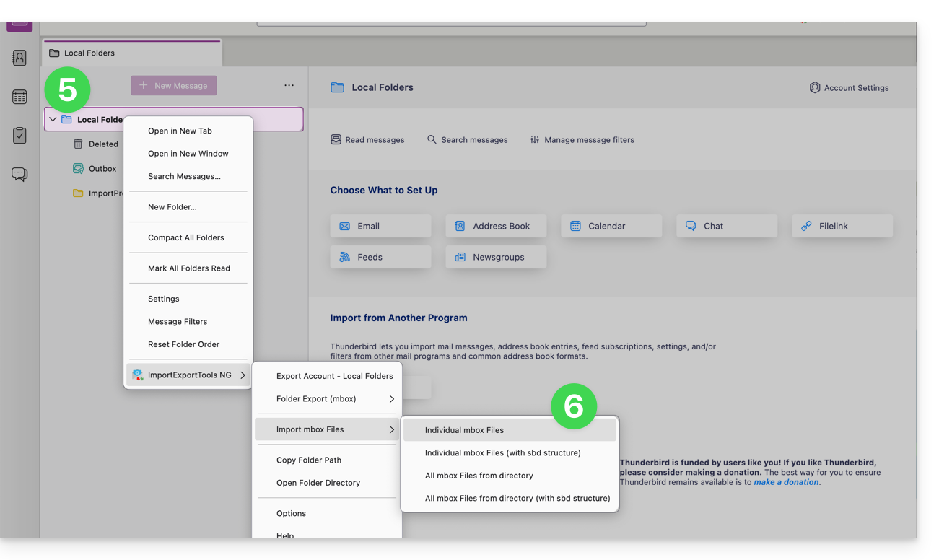
Task: Open the Address Book sidebar icon
Action: (19, 58)
